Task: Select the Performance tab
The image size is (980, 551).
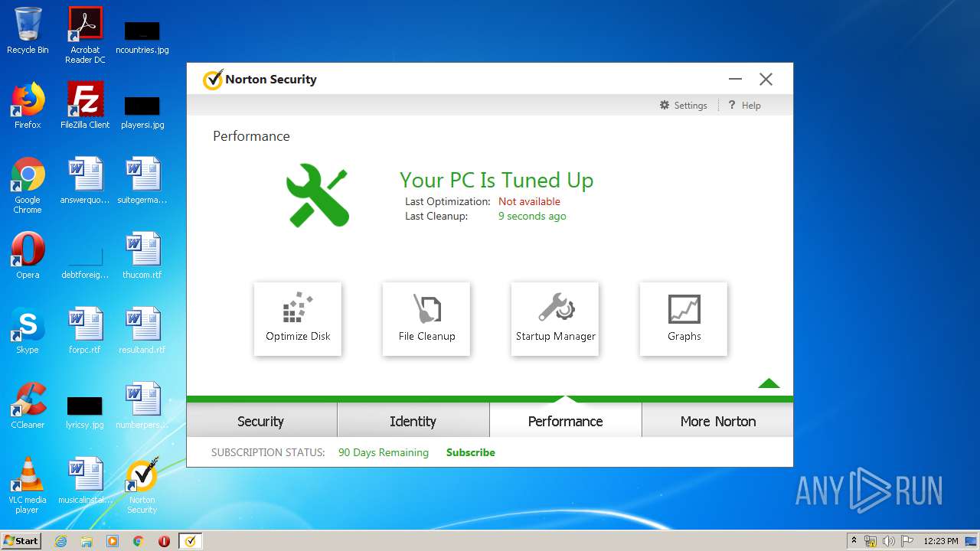Action: pos(566,421)
